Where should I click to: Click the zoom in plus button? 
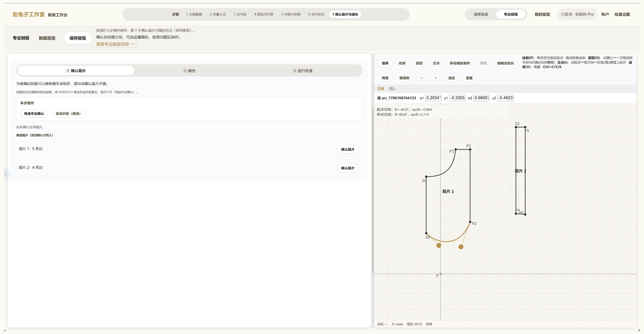[x=436, y=78]
